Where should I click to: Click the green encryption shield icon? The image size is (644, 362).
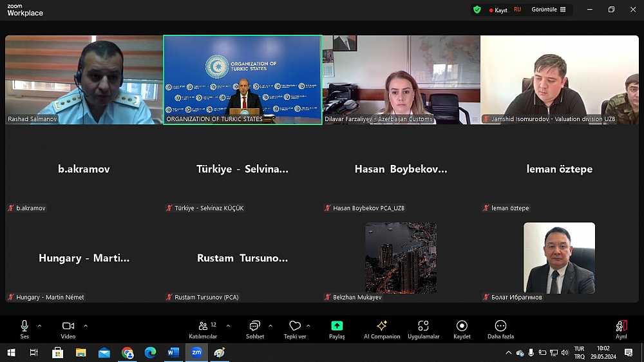(477, 10)
